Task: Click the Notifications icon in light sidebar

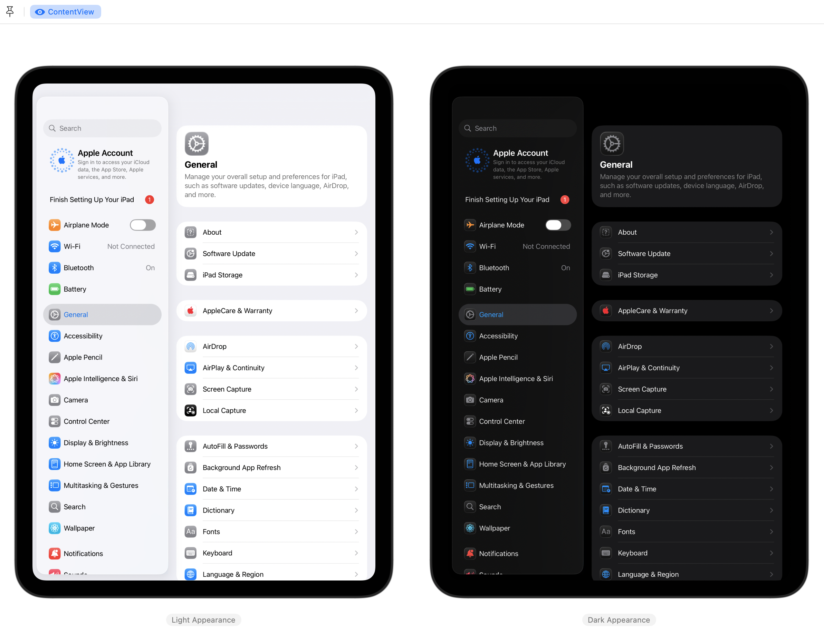Action: click(x=55, y=554)
